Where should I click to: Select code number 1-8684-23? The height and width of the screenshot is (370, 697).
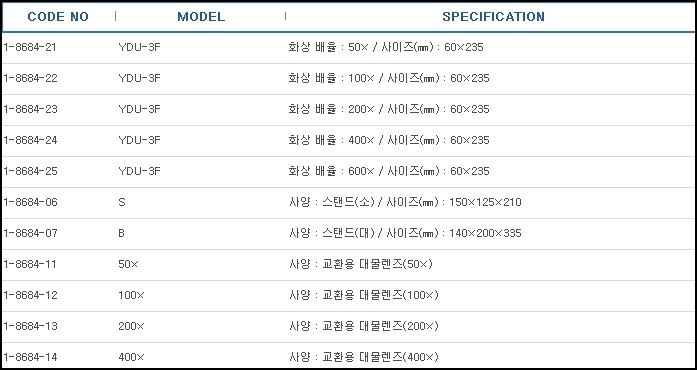tap(30, 109)
